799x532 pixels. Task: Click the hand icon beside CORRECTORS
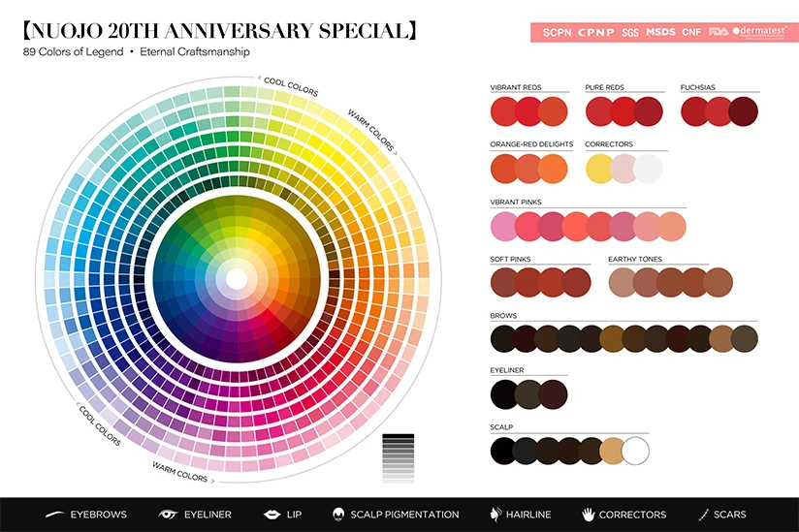pos(589,515)
